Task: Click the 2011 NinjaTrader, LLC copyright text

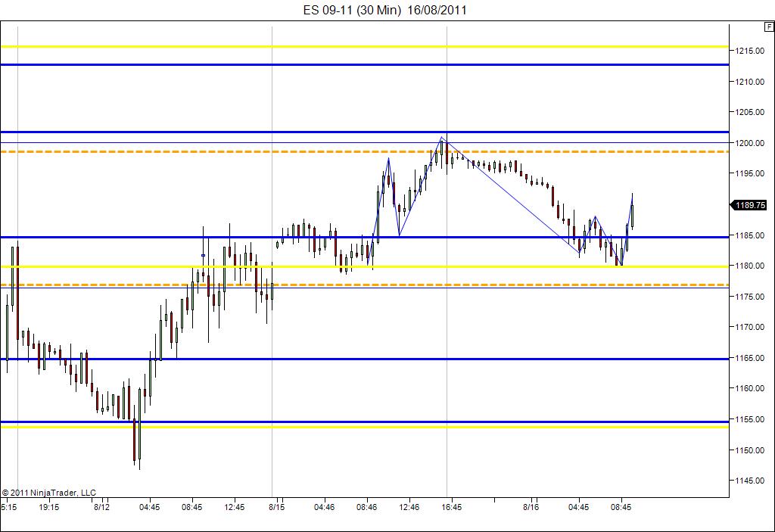Action: [x=49, y=493]
